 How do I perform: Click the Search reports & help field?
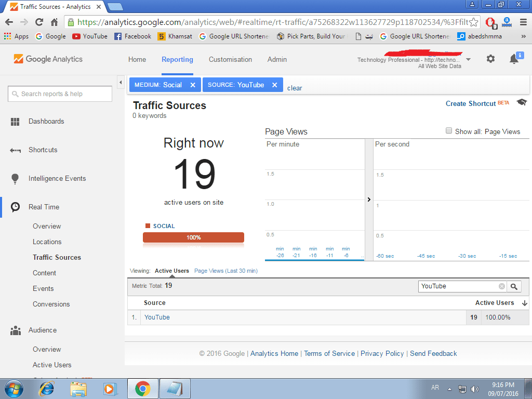[x=60, y=94]
